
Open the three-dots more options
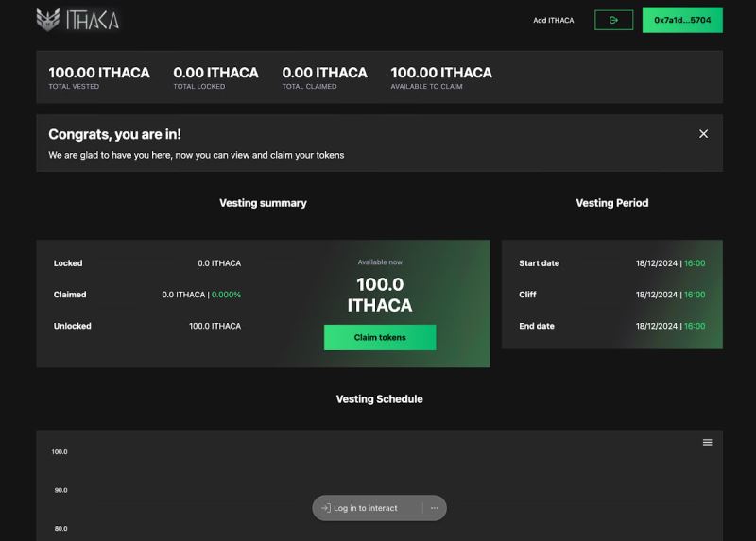(435, 508)
